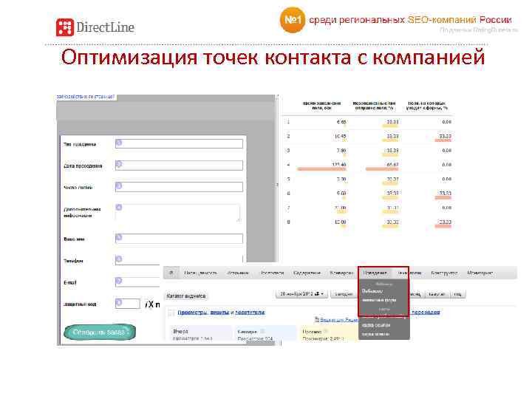The image size is (532, 399).
Task: Click the orange №1 badge
Action: 293,20
